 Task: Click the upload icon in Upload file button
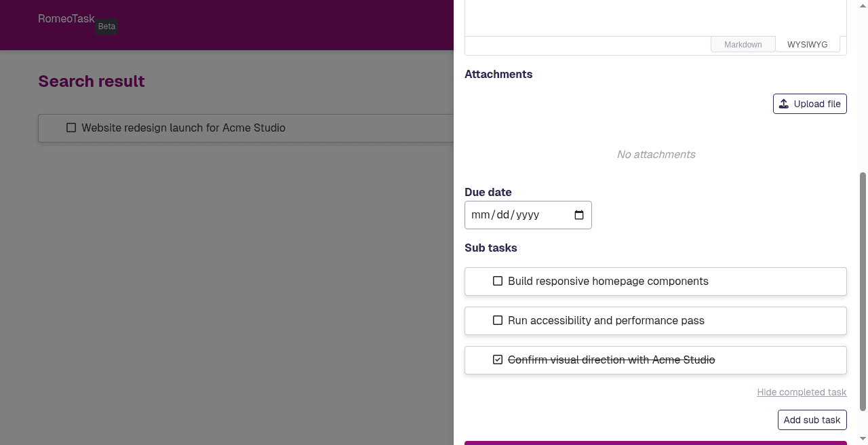tap(784, 104)
